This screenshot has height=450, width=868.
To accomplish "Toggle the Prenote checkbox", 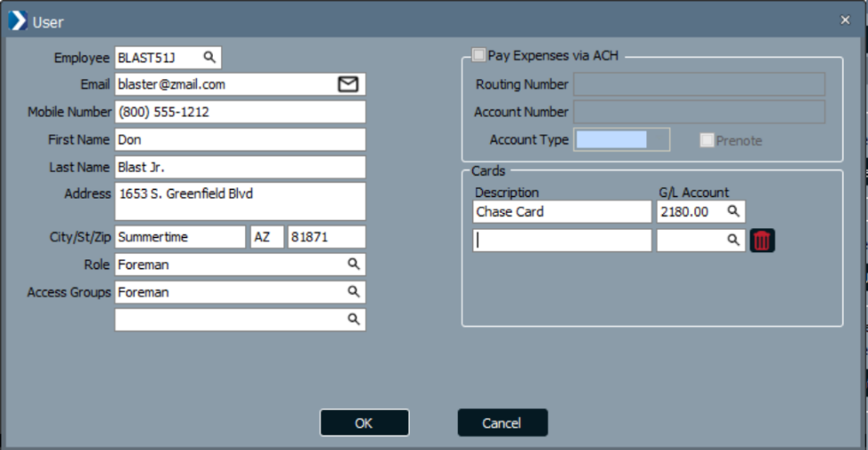I will tap(707, 141).
